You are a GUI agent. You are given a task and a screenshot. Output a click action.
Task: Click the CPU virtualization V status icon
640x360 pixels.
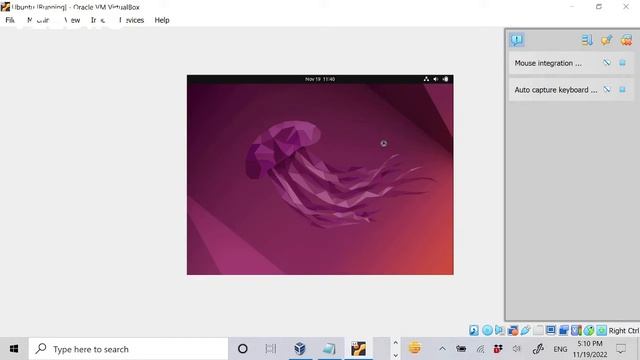click(x=576, y=330)
